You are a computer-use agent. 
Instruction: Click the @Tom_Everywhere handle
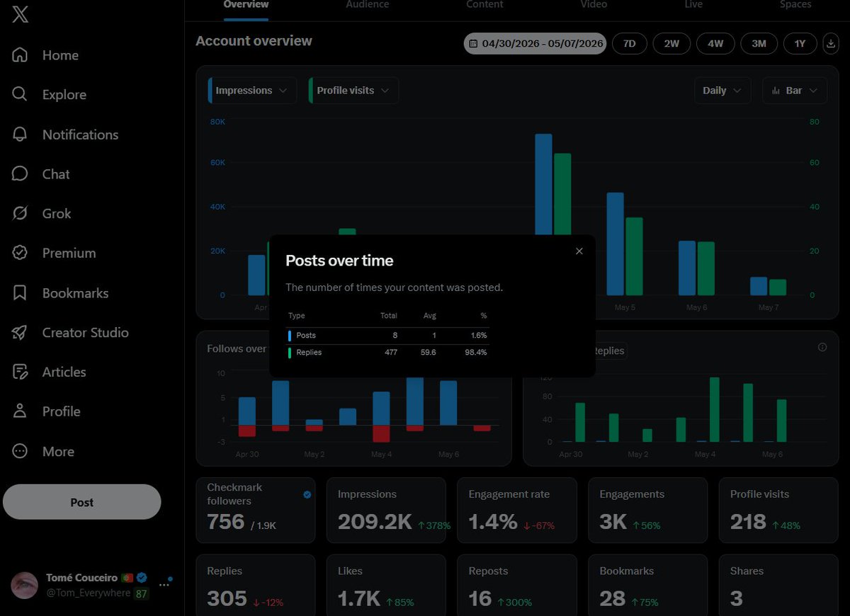(88, 593)
